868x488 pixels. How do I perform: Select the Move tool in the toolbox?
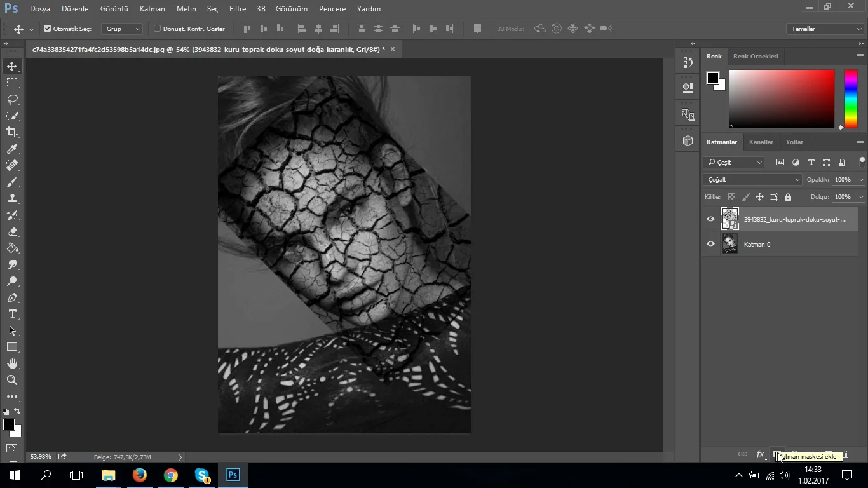[12, 66]
